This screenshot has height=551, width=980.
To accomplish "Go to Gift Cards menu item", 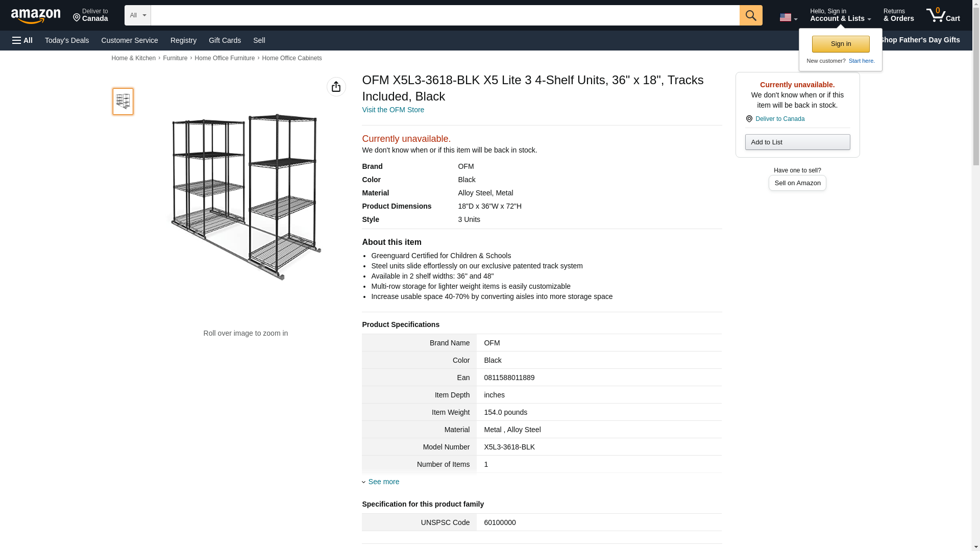I will click(225, 40).
